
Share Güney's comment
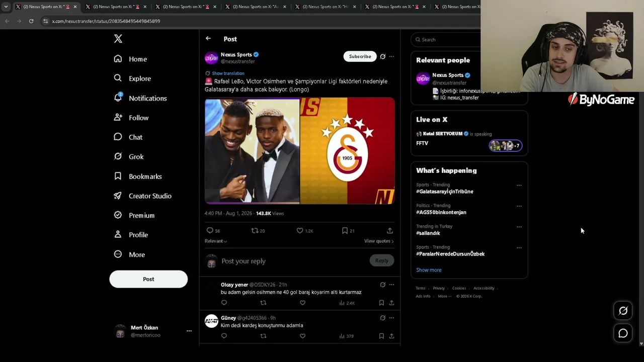391,336
